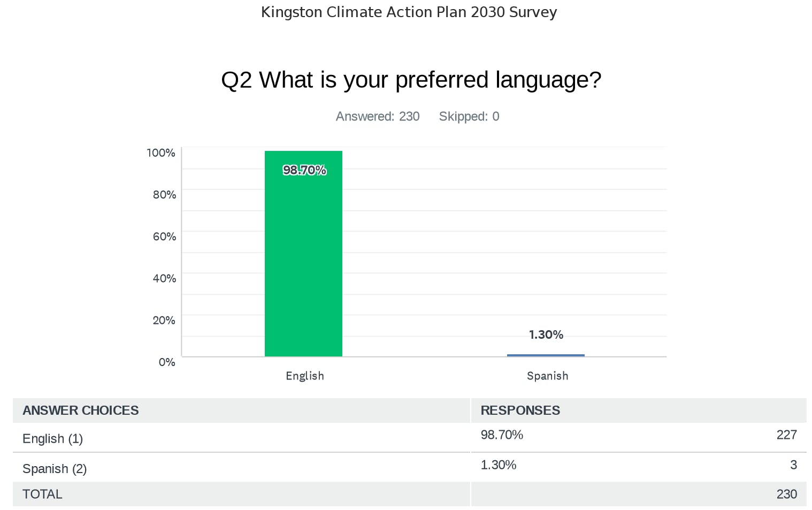812x510 pixels.
Task: Click the 1.30% label above the Spanish bar
Action: (x=546, y=334)
